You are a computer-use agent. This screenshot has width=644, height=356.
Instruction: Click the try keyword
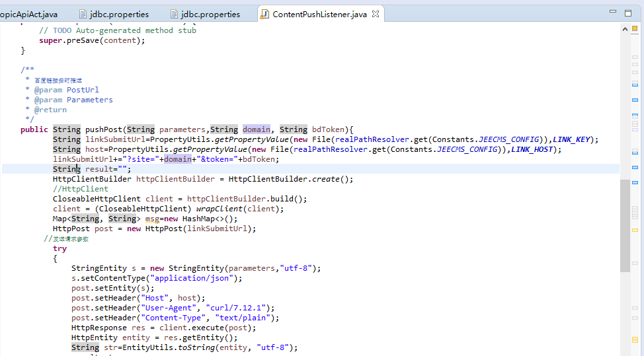[x=60, y=248]
